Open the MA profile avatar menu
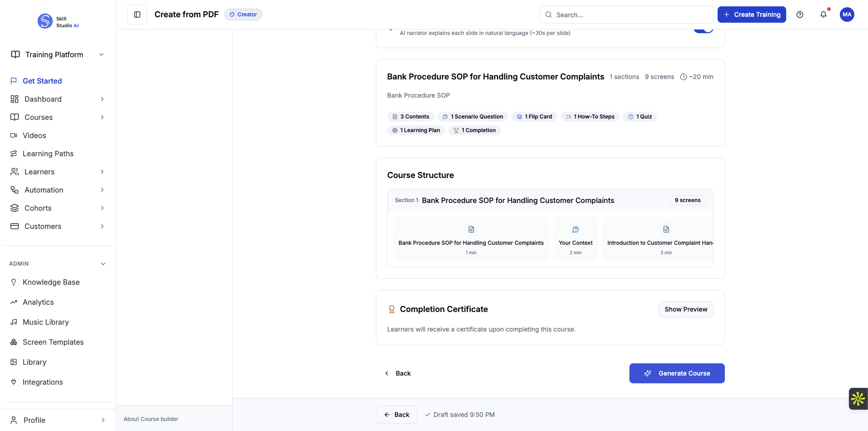The width and height of the screenshot is (868, 431). click(x=847, y=15)
